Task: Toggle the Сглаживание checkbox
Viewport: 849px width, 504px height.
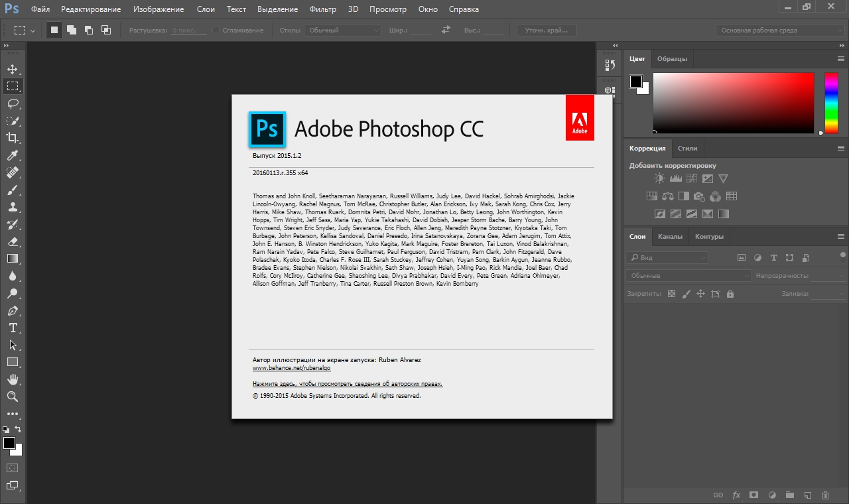Action: [x=216, y=30]
